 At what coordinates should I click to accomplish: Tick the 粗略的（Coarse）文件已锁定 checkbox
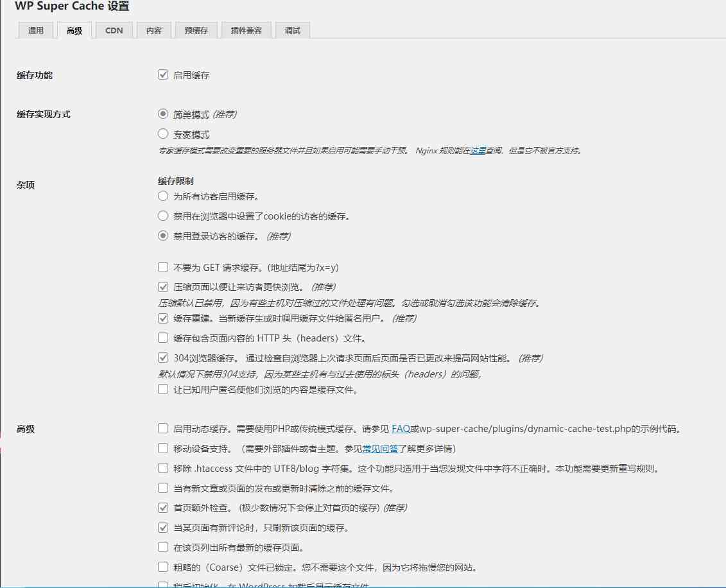coord(163,567)
